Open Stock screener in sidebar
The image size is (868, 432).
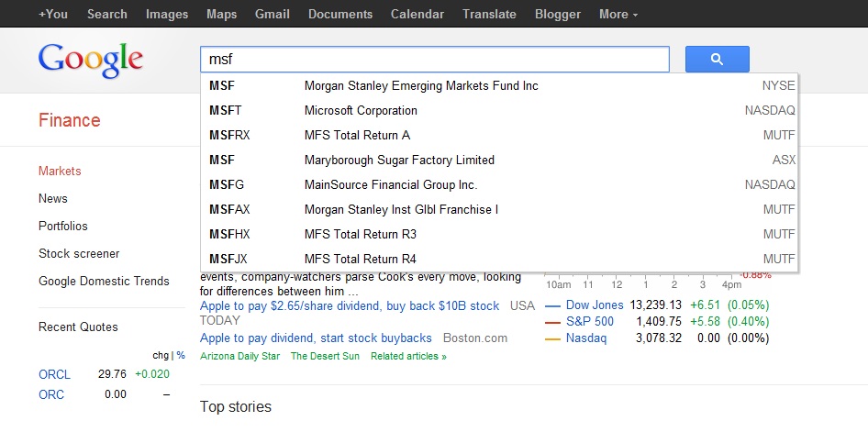click(79, 254)
